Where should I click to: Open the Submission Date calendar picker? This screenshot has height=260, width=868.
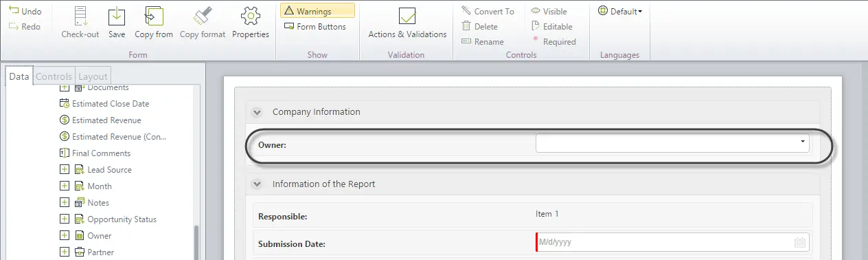[x=799, y=242]
